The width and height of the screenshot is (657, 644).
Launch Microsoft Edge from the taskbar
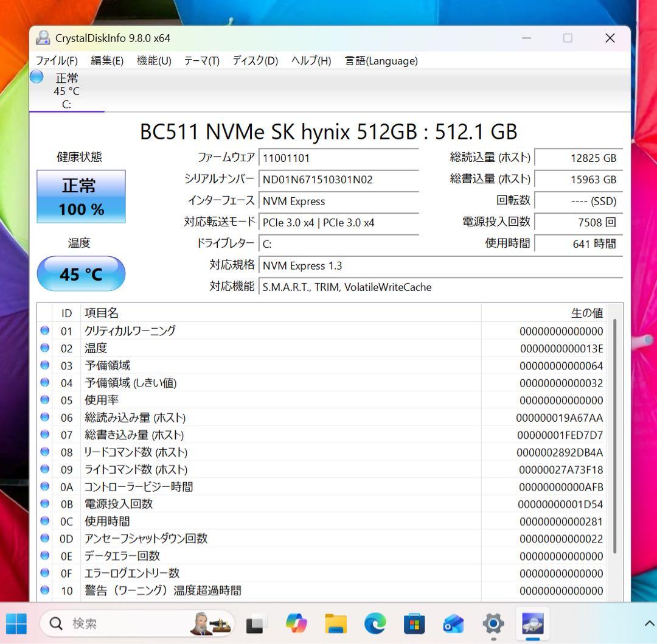point(375,623)
